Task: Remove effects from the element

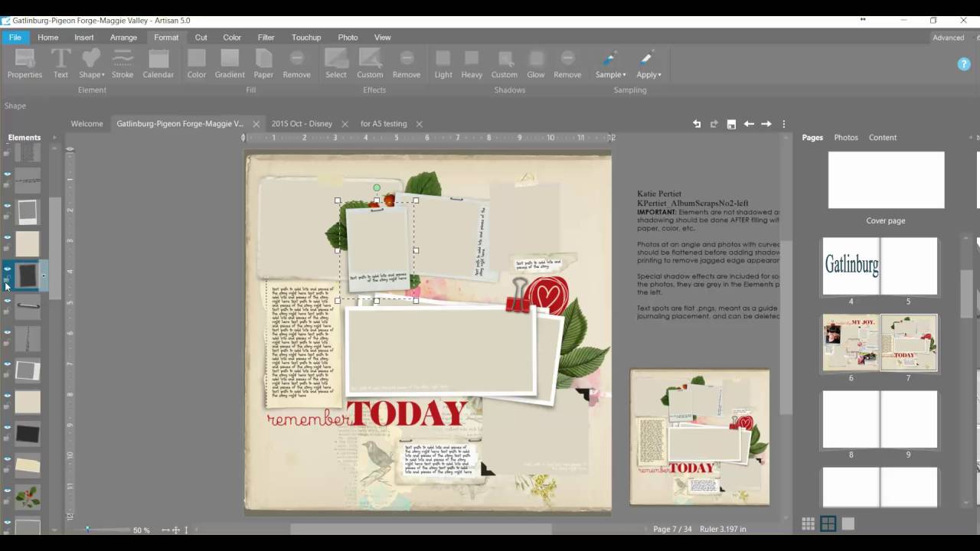Action: pos(407,64)
